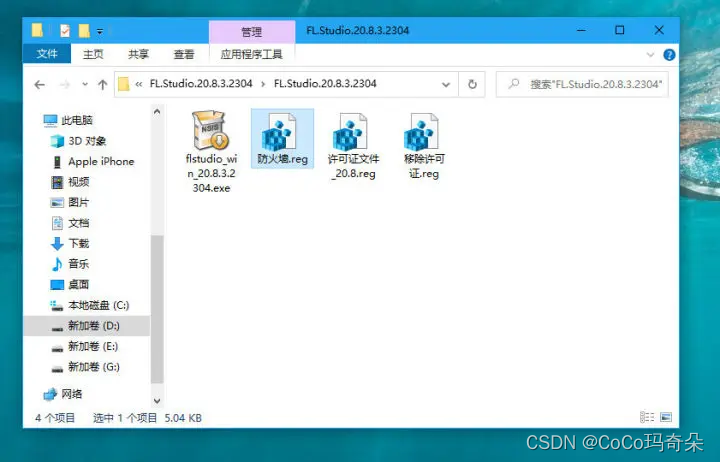Click the 文档 documents icon in sidebar
This screenshot has height=462, width=720.
click(57, 223)
